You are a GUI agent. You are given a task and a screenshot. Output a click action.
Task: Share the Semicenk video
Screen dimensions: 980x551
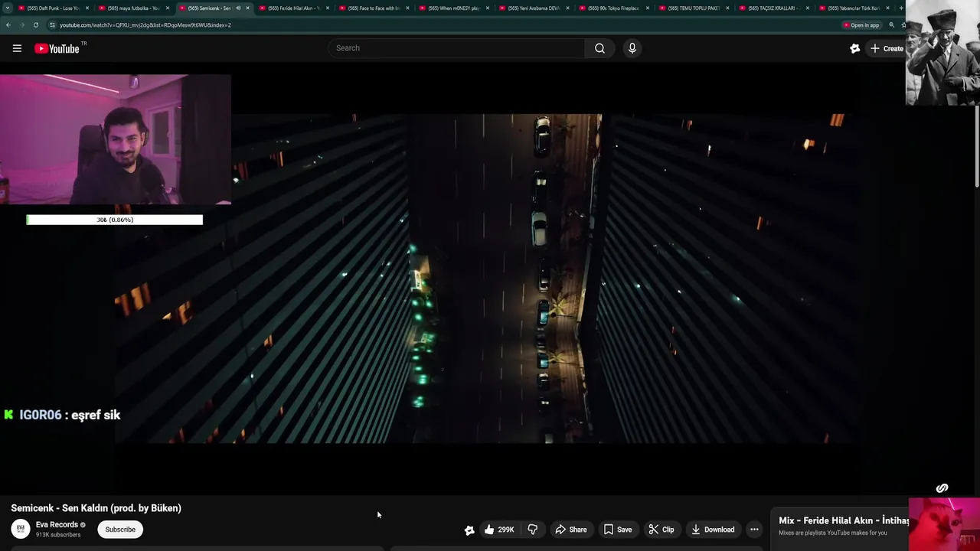[x=570, y=530]
